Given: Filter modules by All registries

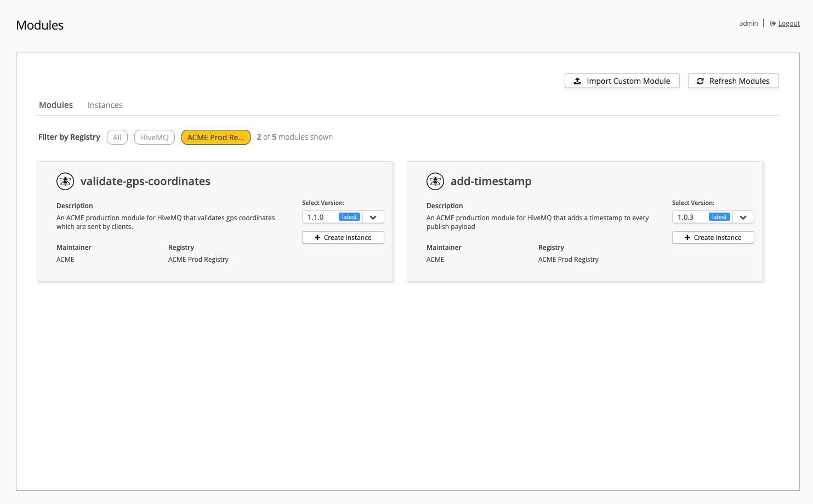Looking at the screenshot, I should (117, 137).
